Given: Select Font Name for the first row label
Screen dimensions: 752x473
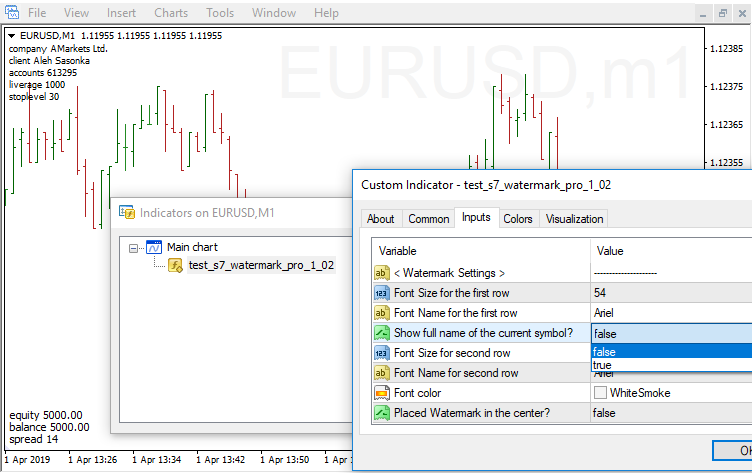Looking at the screenshot, I should click(x=456, y=313).
